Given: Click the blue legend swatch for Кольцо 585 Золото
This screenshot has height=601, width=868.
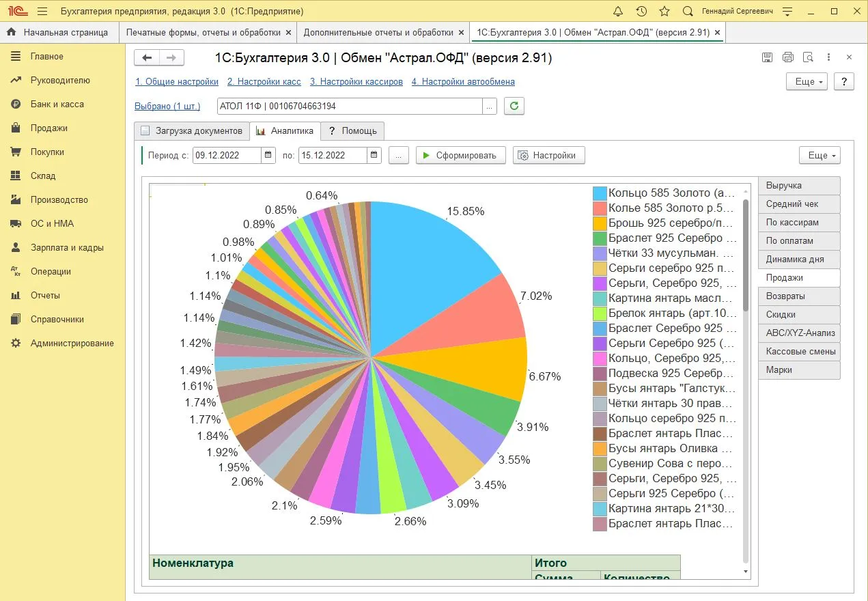Looking at the screenshot, I should click(x=600, y=193).
